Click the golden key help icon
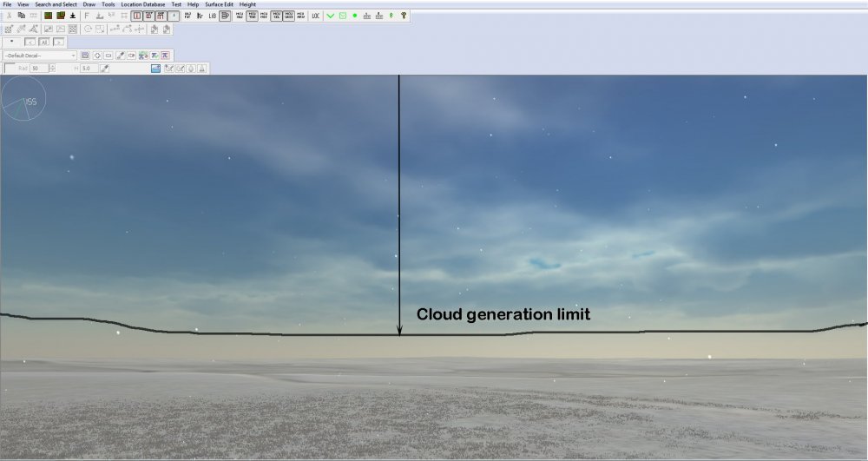This screenshot has height=461, width=868. click(x=404, y=16)
